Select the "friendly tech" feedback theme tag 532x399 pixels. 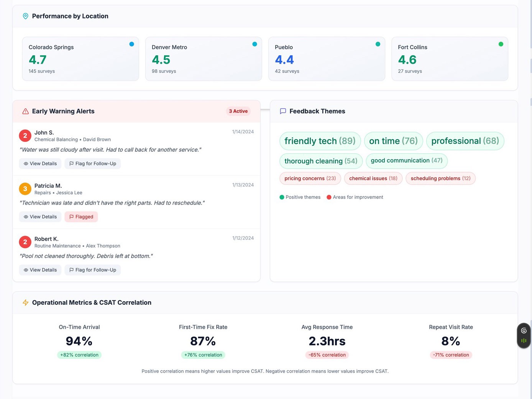coord(320,141)
